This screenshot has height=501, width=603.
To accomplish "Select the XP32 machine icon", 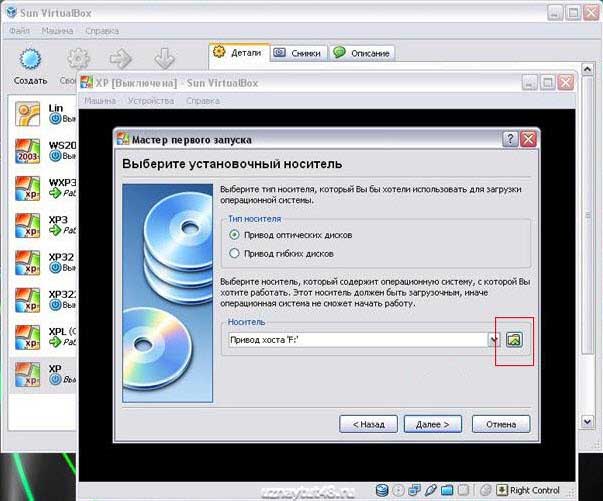I will coord(27,263).
